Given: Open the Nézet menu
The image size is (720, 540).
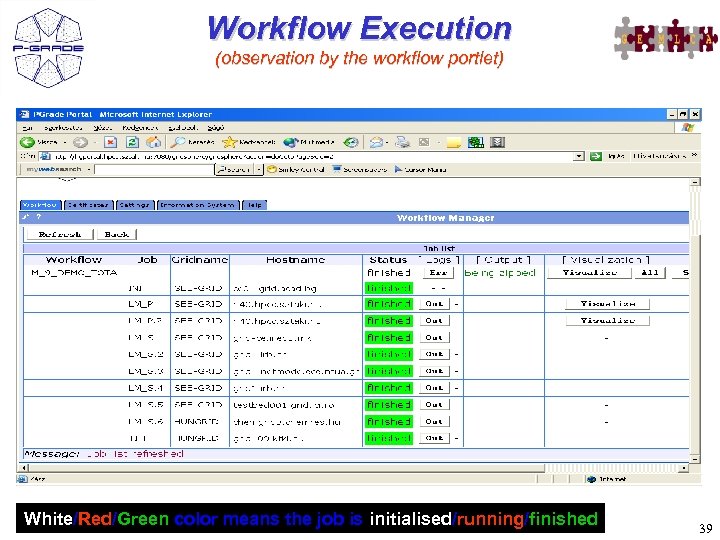Looking at the screenshot, I should (x=102, y=128).
